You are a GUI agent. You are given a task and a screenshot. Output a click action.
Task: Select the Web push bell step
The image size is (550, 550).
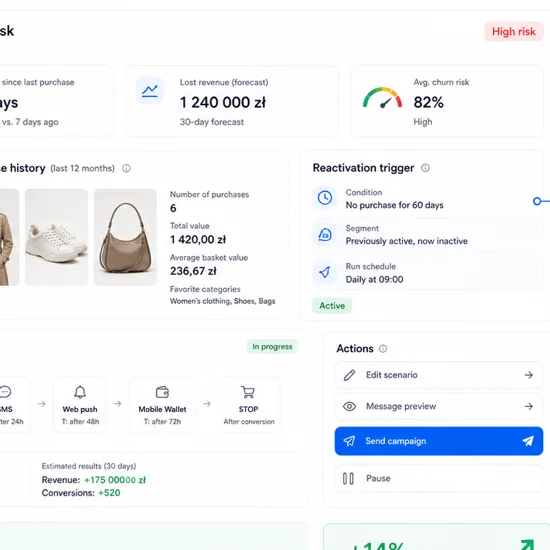(x=80, y=405)
